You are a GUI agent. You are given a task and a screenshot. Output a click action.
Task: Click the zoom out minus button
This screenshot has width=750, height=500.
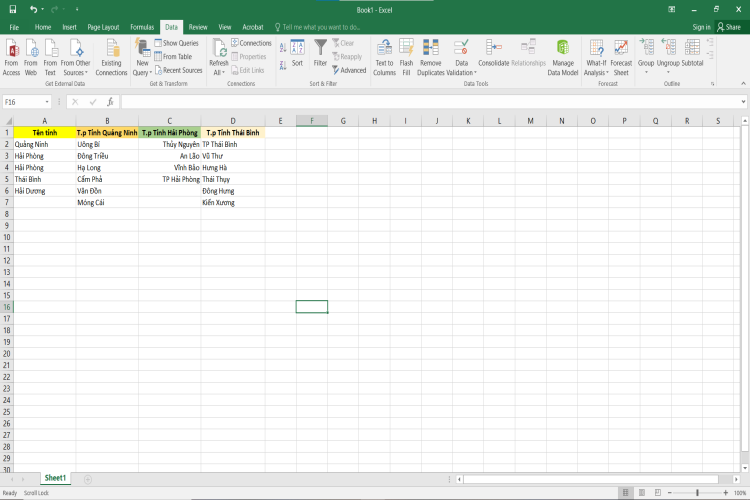point(670,492)
